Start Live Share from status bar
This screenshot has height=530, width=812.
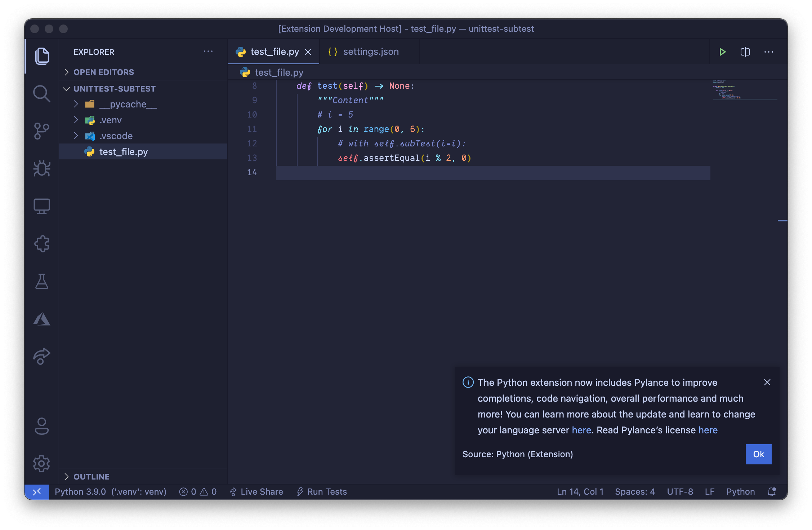pos(256,492)
